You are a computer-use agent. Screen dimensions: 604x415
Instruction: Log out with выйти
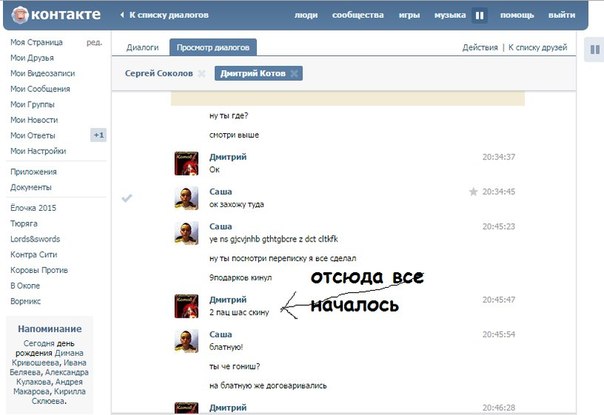[562, 15]
